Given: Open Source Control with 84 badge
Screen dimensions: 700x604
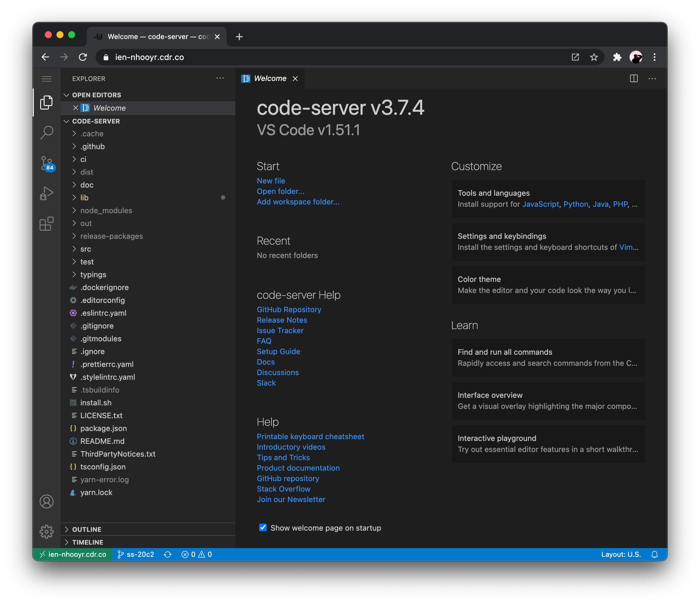Looking at the screenshot, I should pos(47,163).
